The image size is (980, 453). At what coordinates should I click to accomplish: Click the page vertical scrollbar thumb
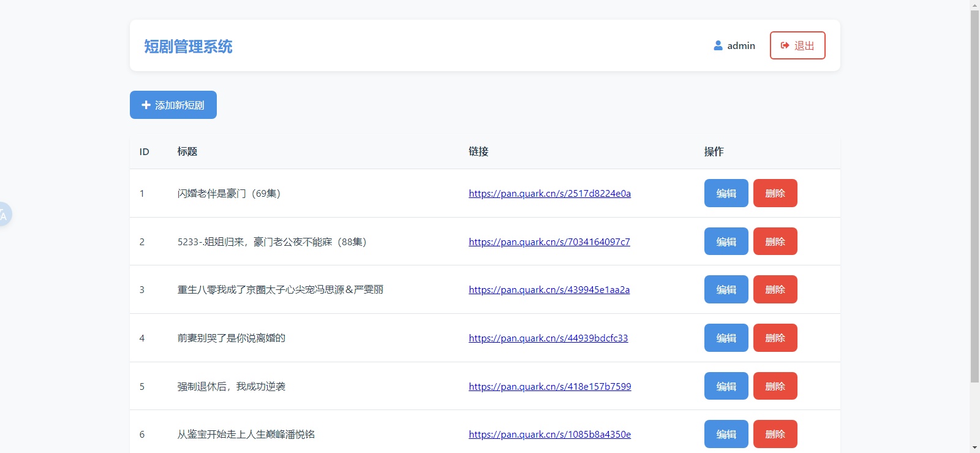pyautogui.click(x=974, y=196)
